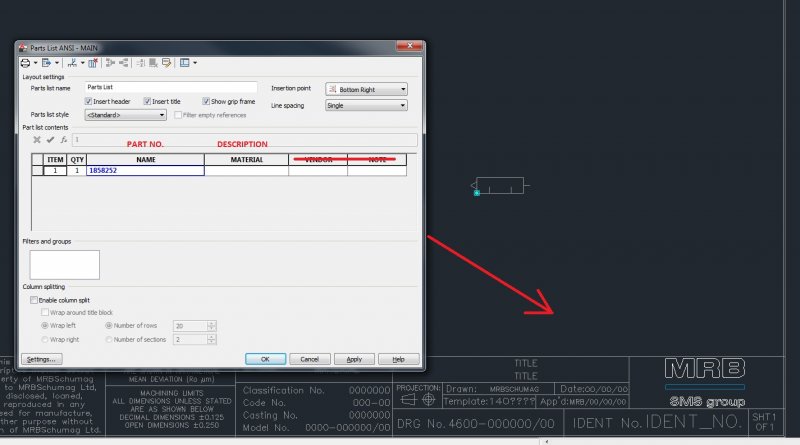Screen dimensions: 800x445
Task: Enable the column split checkbox
Action: (34, 300)
